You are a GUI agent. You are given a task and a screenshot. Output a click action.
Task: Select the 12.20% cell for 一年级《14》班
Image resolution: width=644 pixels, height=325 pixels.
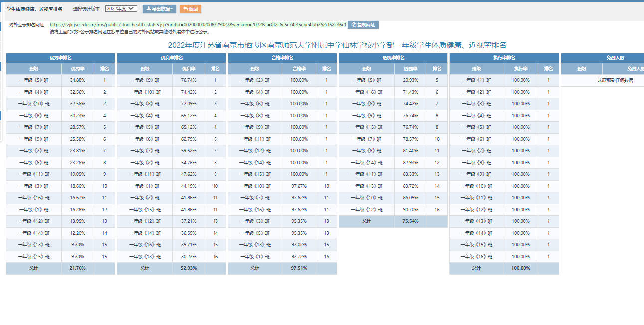(x=78, y=233)
